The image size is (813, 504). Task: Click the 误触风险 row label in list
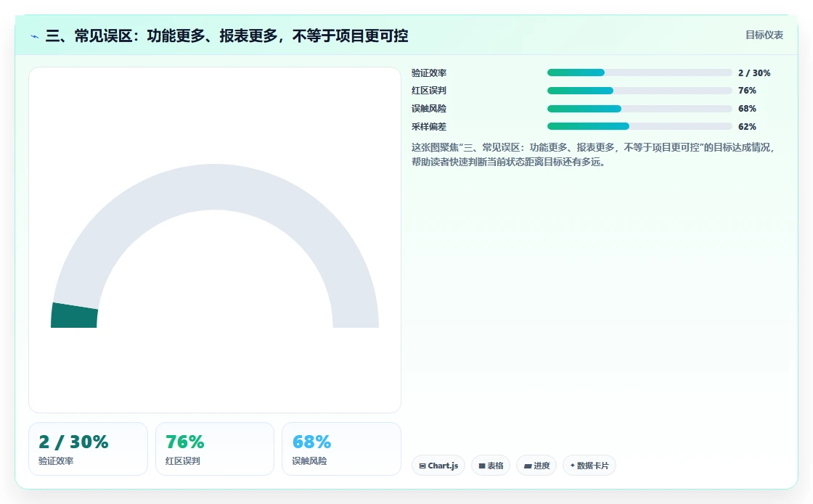(x=429, y=109)
